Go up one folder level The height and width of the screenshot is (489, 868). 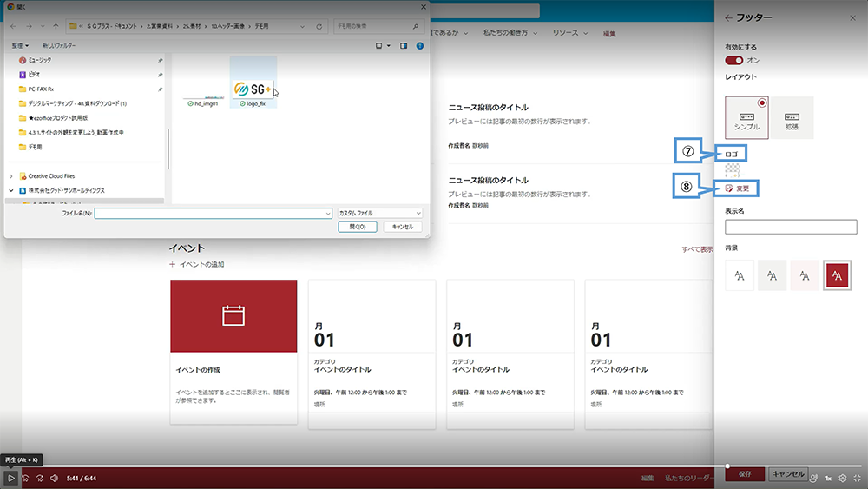56,26
